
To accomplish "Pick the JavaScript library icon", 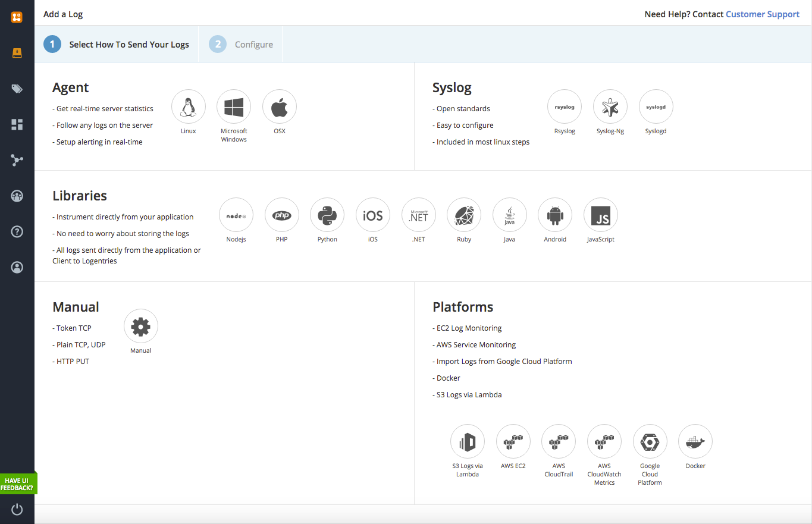I will coord(601,215).
